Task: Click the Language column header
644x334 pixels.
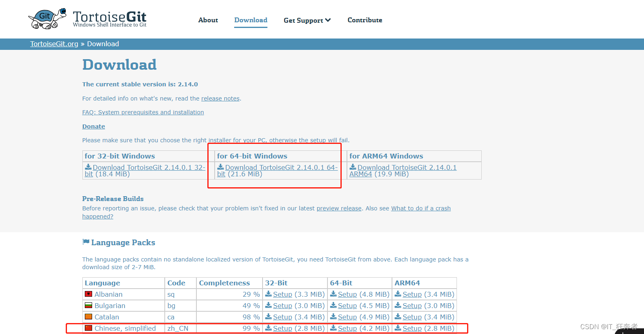Action: (x=123, y=283)
